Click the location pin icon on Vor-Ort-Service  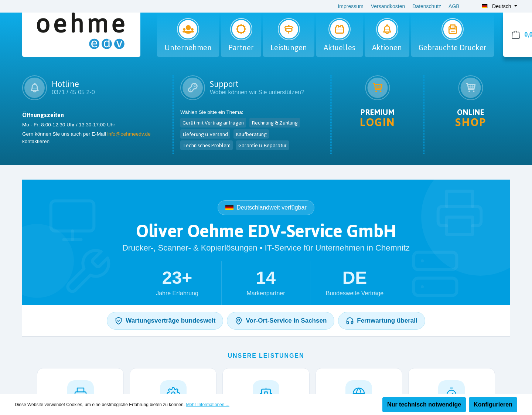[x=239, y=321]
